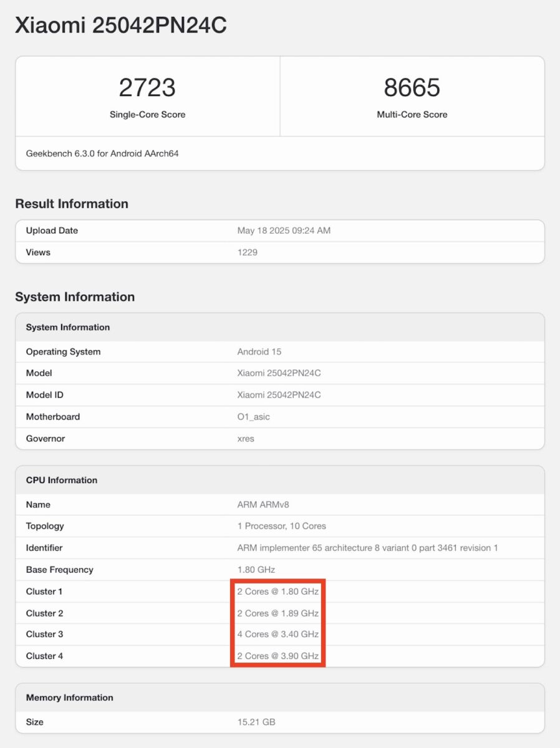Select the 2723 single-core score value
The height and width of the screenshot is (748, 560).
147,88
